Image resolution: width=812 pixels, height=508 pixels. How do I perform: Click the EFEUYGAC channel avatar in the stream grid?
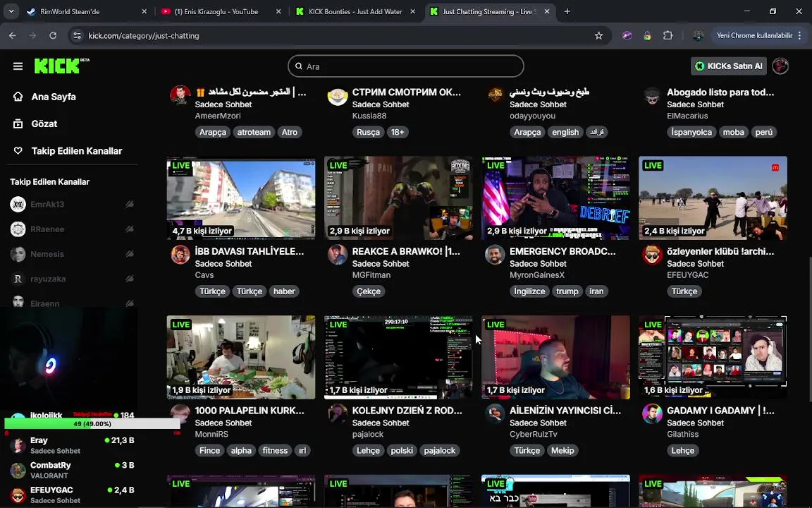[653, 255]
